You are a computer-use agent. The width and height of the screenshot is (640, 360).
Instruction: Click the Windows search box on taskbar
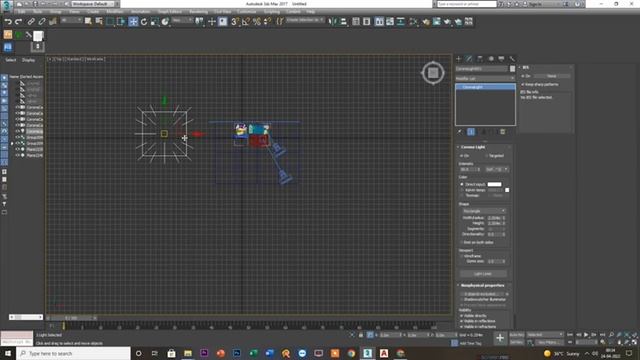73,353
